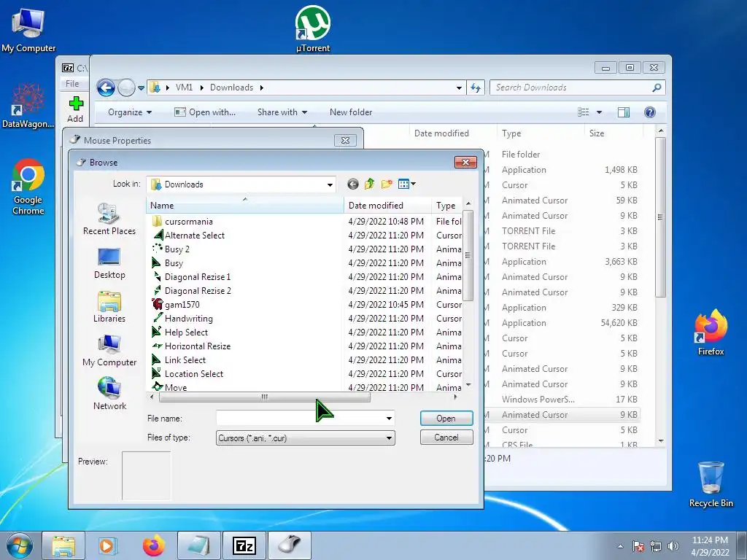This screenshot has width=747, height=560.
Task: Choose the Location Select cursor file
Action: pyautogui.click(x=193, y=373)
